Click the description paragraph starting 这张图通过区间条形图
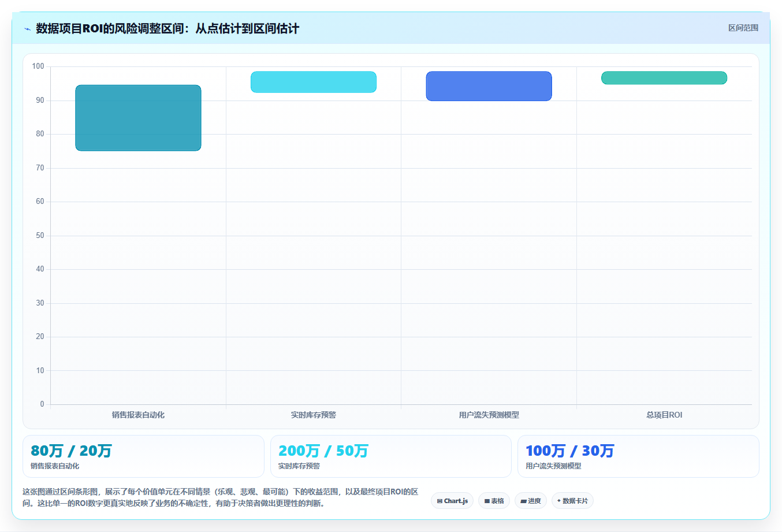 click(x=221, y=497)
